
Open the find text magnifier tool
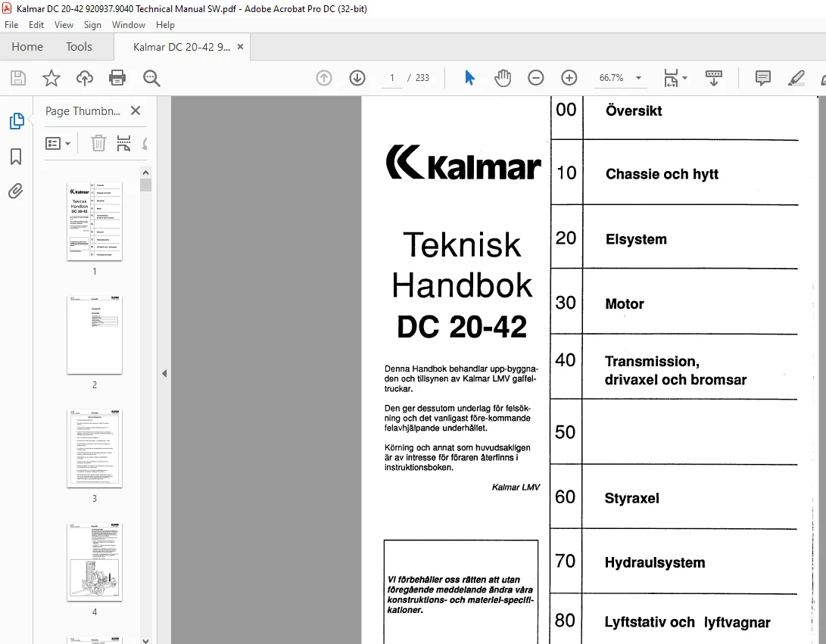click(x=151, y=78)
